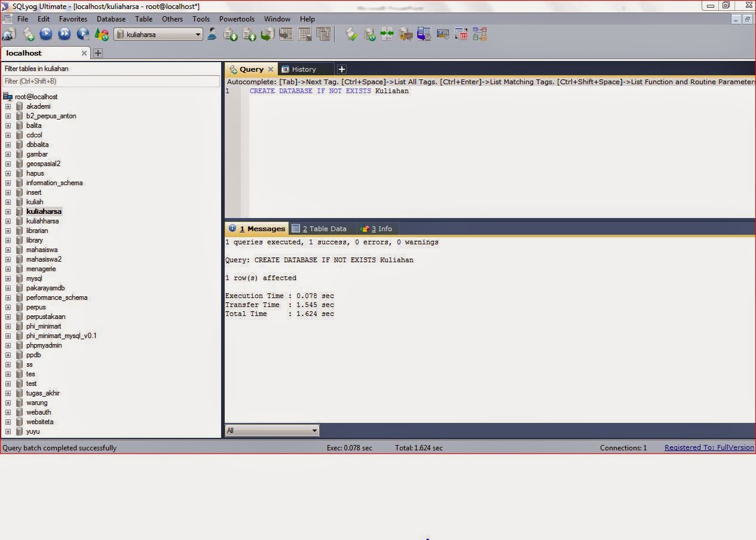This screenshot has width=756, height=540.
Task: Click the Execute Query play icon
Action: click(x=46, y=35)
